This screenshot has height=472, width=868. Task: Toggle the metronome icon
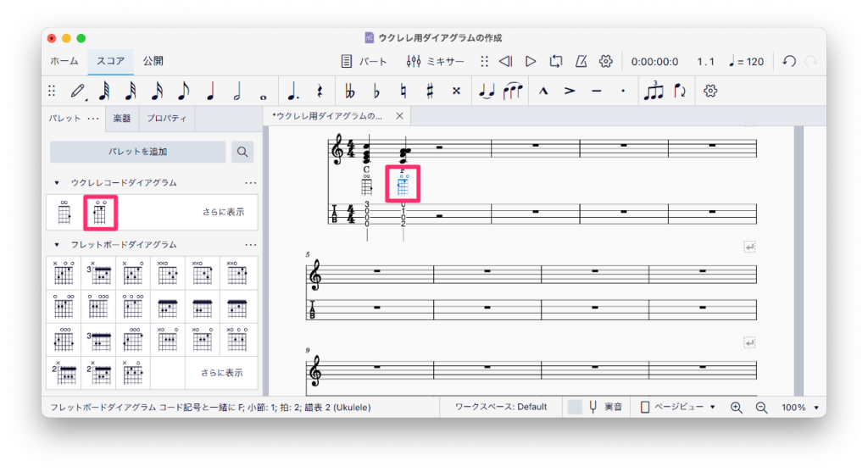(x=581, y=61)
